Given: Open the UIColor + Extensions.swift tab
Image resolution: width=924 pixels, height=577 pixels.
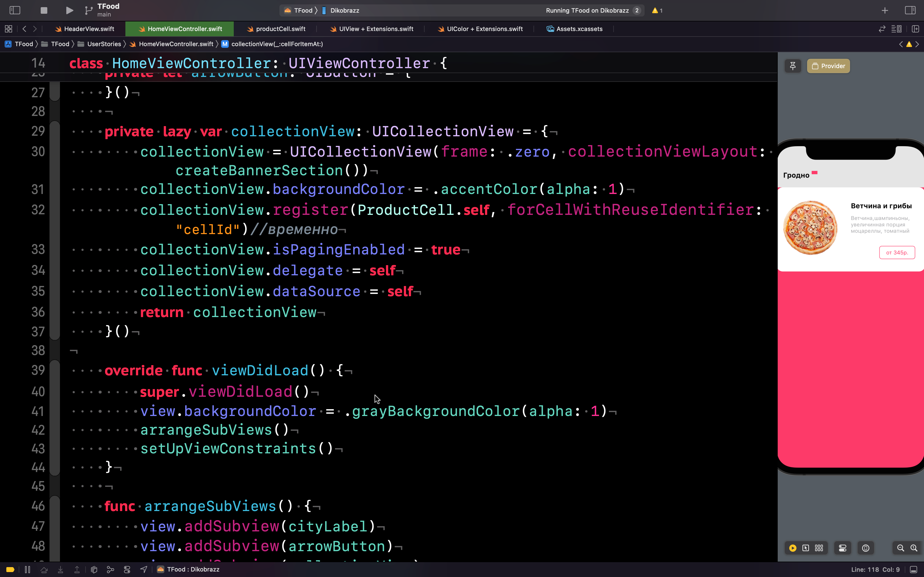Looking at the screenshot, I should click(484, 29).
